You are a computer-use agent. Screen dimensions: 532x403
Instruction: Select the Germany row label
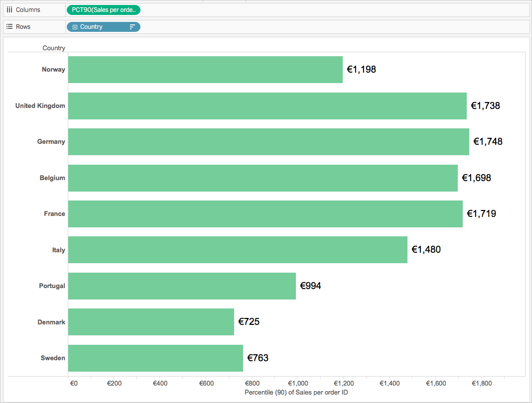(x=51, y=142)
